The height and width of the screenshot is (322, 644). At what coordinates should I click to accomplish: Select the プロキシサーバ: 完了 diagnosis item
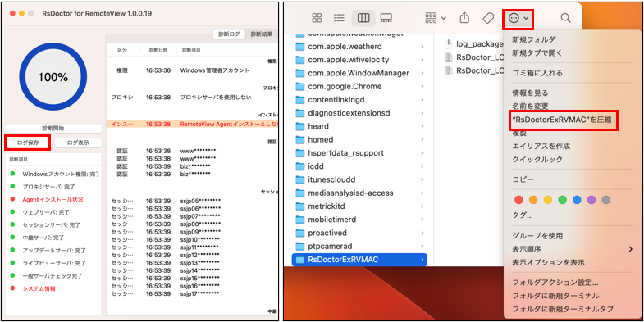click(x=48, y=187)
